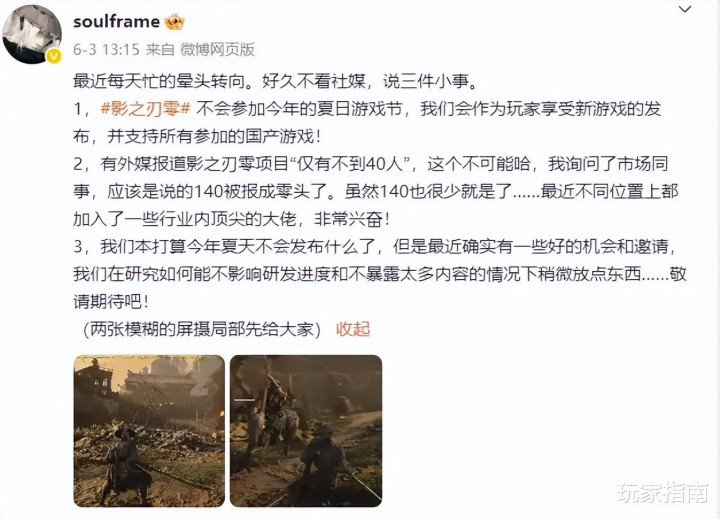Open the soulframe username link
Image resolution: width=720 pixels, height=519 pixels.
coord(117,22)
